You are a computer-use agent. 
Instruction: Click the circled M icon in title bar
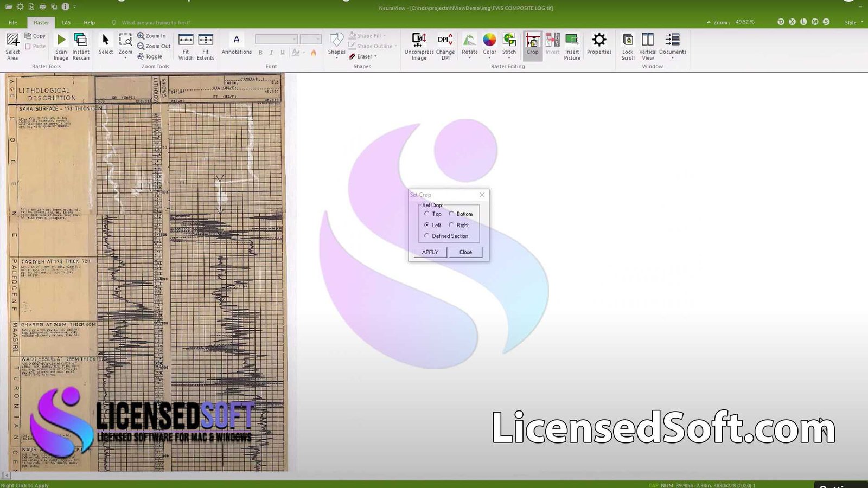815,22
